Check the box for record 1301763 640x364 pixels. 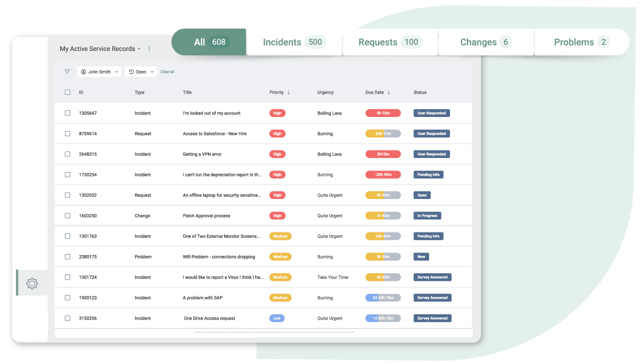(67, 236)
